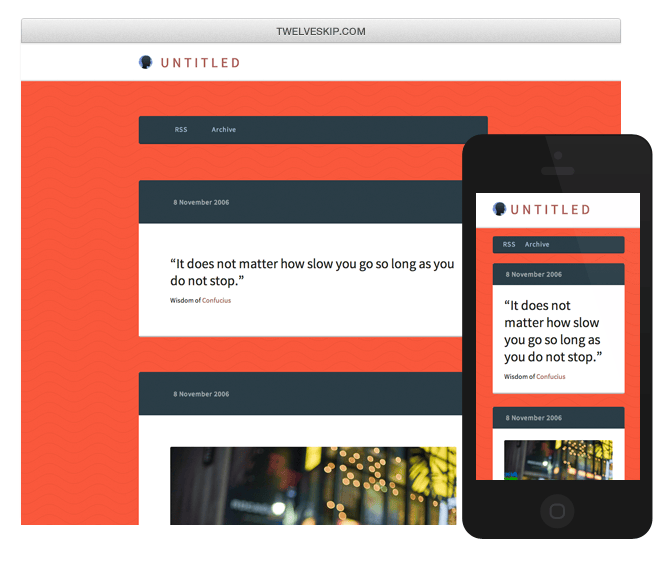Tap the phone's round home button
Viewport: 671px width, 561px height.
tap(557, 511)
